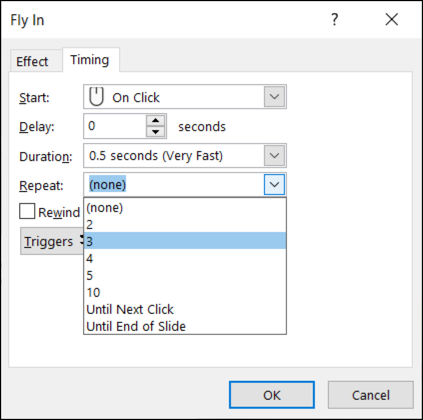Enable the Rewind checkbox
This screenshot has width=423, height=420.
click(x=27, y=211)
